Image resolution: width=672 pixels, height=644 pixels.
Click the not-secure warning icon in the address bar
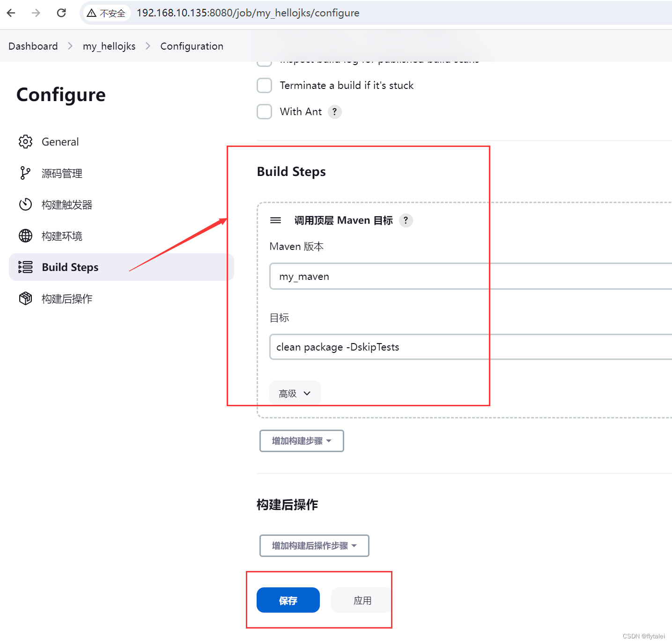(92, 13)
